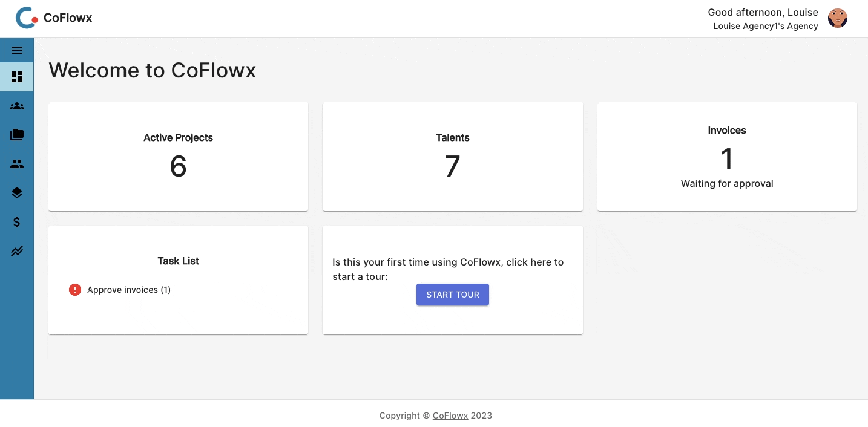Open the Invoices waiting for approval card
Viewport: 868px width, 427px height.
click(726, 157)
